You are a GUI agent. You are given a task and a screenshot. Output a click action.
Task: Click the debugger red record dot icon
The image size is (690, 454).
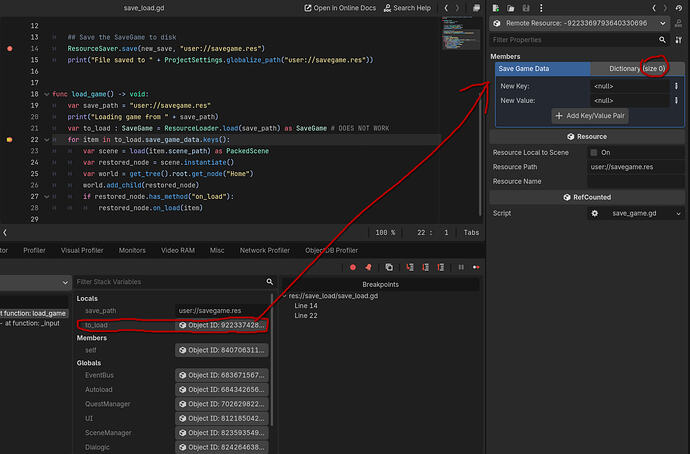[x=352, y=267]
